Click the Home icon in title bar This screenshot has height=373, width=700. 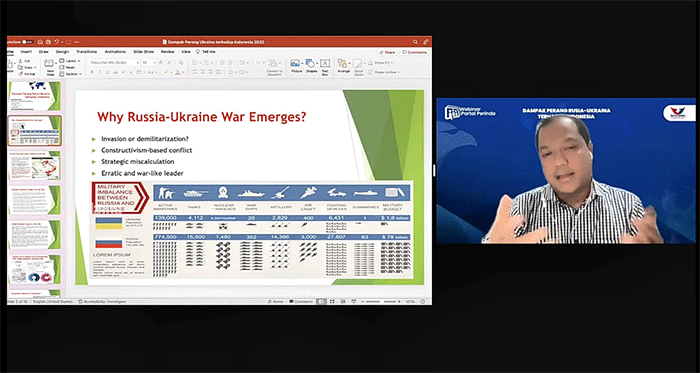[40, 42]
